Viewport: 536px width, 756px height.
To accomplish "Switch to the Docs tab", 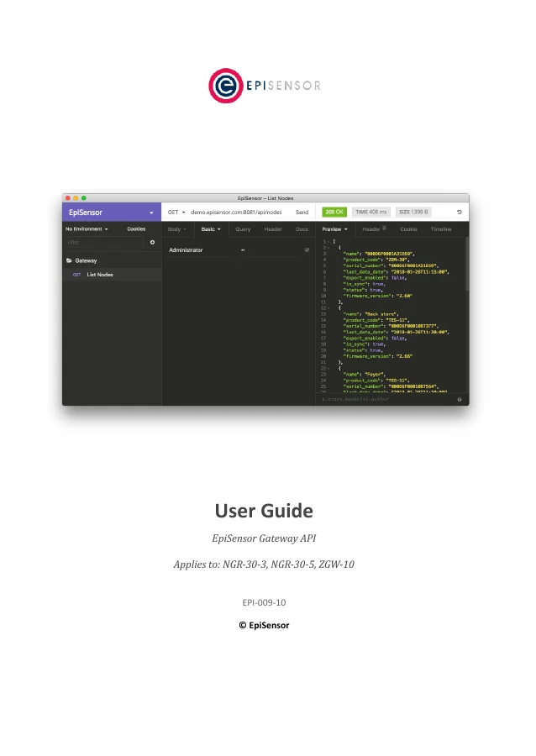I will point(302,229).
